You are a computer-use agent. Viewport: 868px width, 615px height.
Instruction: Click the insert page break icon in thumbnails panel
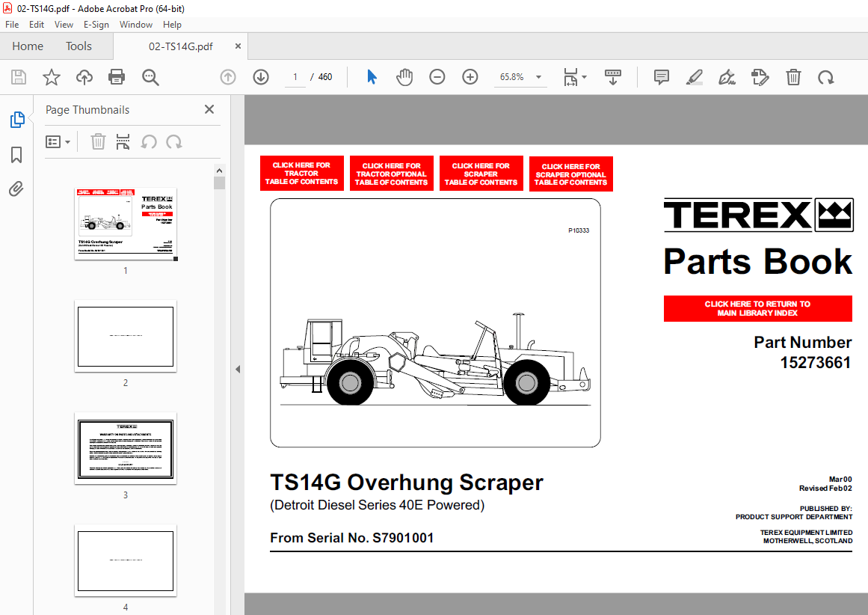coord(123,142)
